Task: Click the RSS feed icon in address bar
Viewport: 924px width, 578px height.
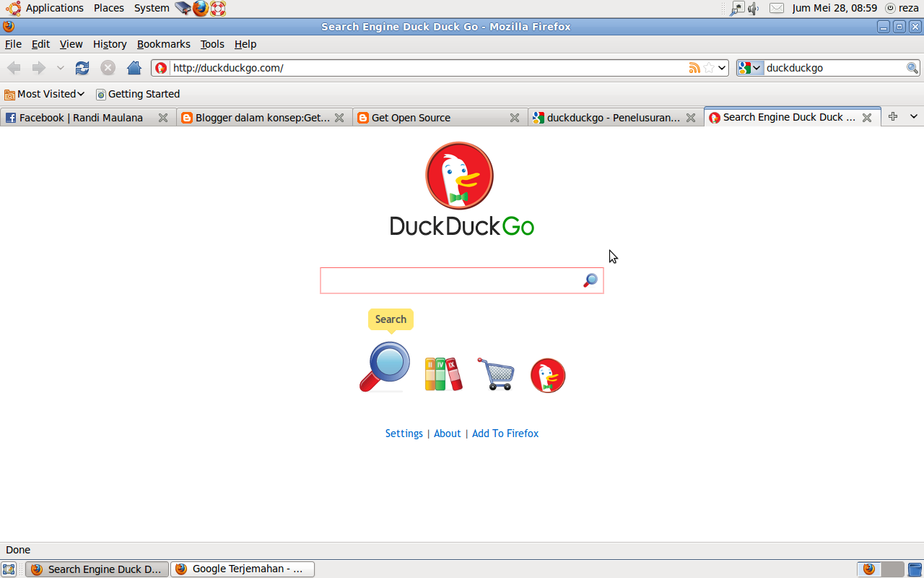Action: tap(694, 68)
